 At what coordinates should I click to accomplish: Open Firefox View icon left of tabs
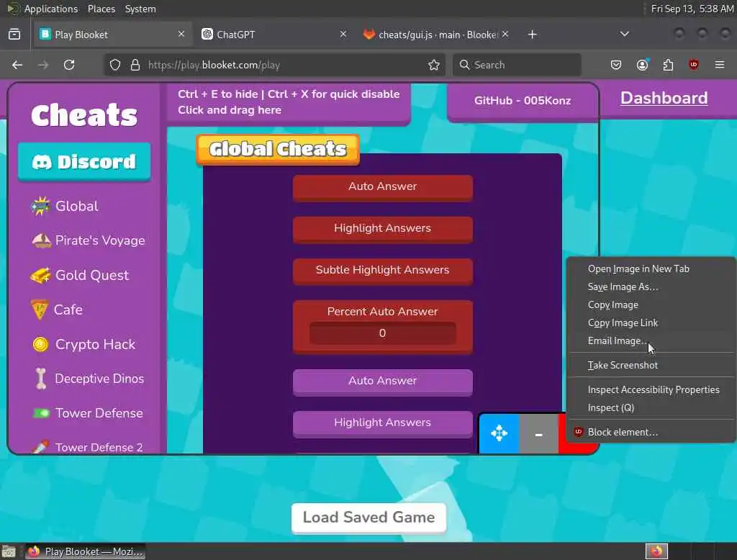tap(14, 35)
